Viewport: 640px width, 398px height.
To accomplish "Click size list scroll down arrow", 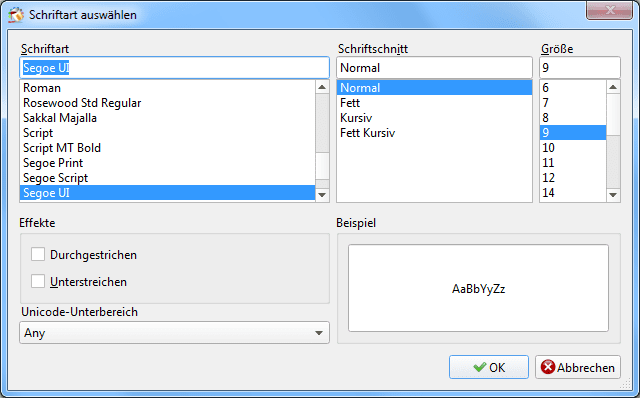I will click(613, 195).
